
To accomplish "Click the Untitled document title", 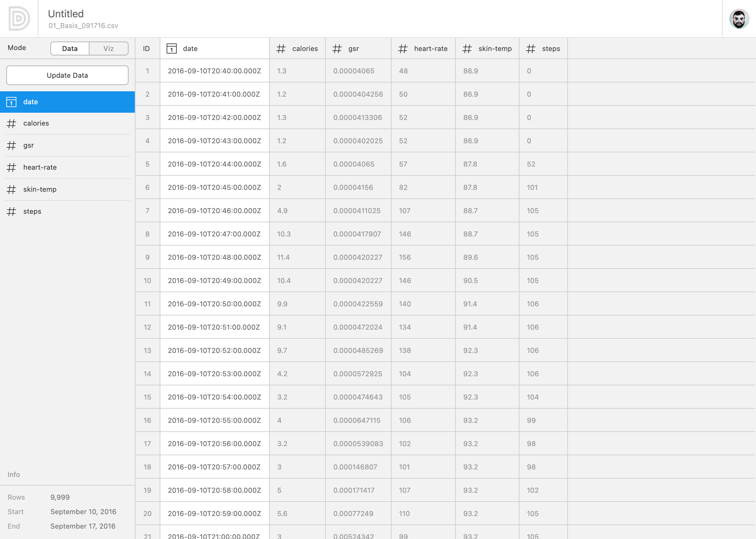I will (66, 14).
